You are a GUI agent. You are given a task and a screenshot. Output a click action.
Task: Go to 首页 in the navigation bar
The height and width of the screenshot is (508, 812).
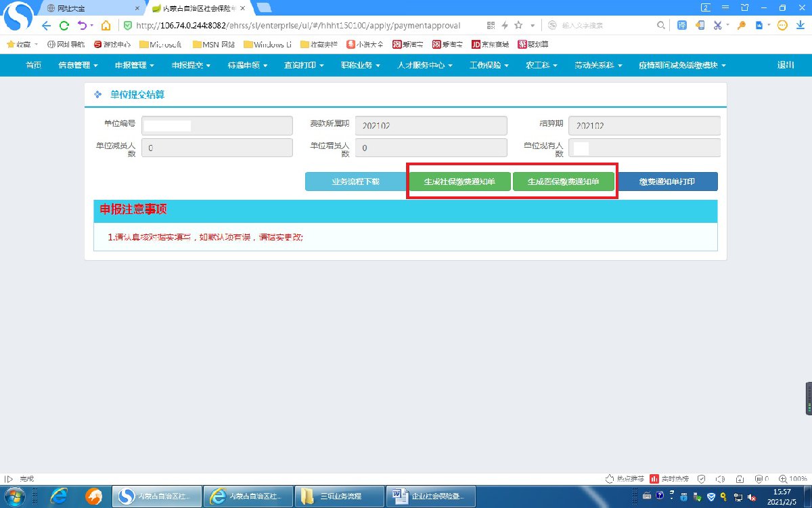33,66
